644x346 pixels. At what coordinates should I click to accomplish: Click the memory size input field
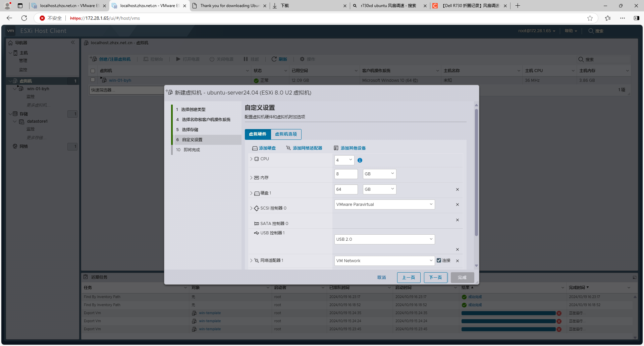click(346, 174)
